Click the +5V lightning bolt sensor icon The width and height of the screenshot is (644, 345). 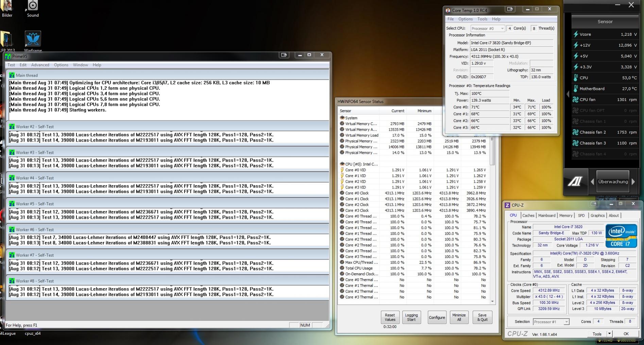(576, 56)
